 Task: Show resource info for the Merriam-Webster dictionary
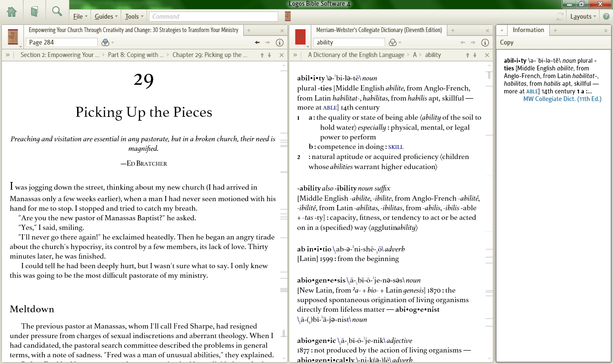[485, 43]
